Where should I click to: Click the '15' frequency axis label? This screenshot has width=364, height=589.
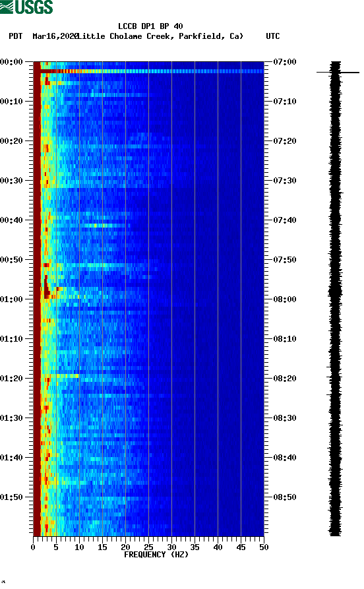102,547
